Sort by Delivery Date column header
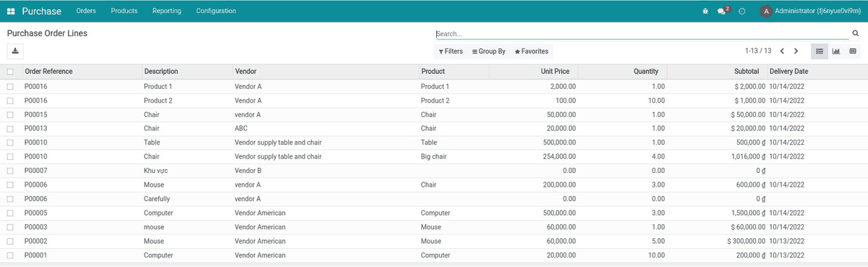The image size is (868, 267). (788, 72)
